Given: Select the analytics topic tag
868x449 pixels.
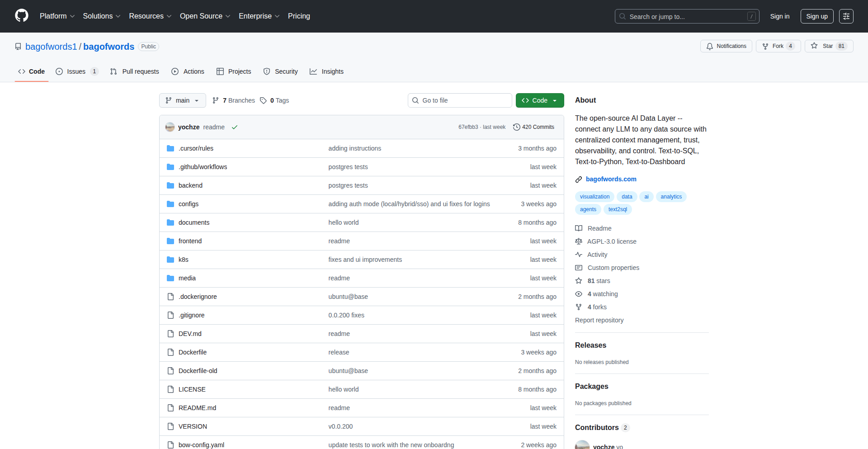Looking at the screenshot, I should point(671,197).
